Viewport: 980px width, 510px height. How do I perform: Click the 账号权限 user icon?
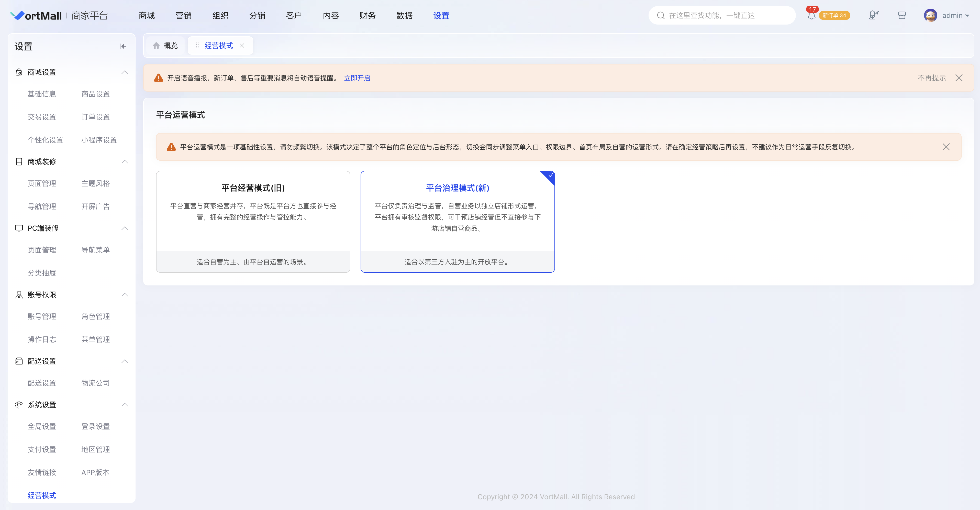(19, 295)
